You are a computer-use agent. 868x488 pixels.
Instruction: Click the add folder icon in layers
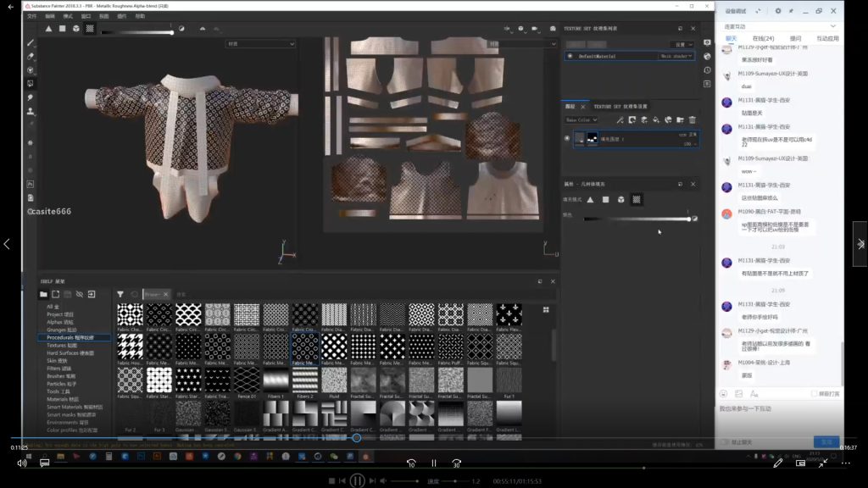pos(680,120)
